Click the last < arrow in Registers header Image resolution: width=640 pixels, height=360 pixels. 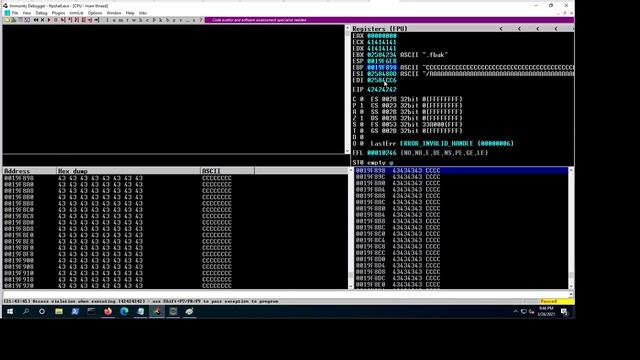click(556, 29)
